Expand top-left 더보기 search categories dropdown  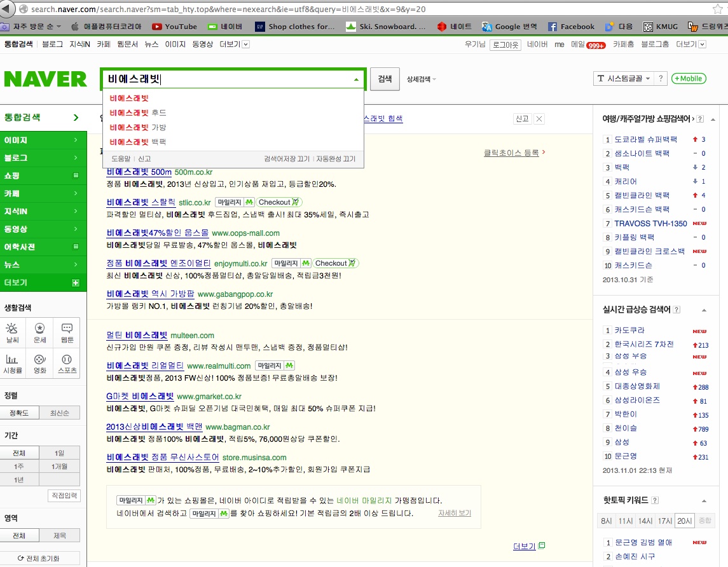click(235, 44)
